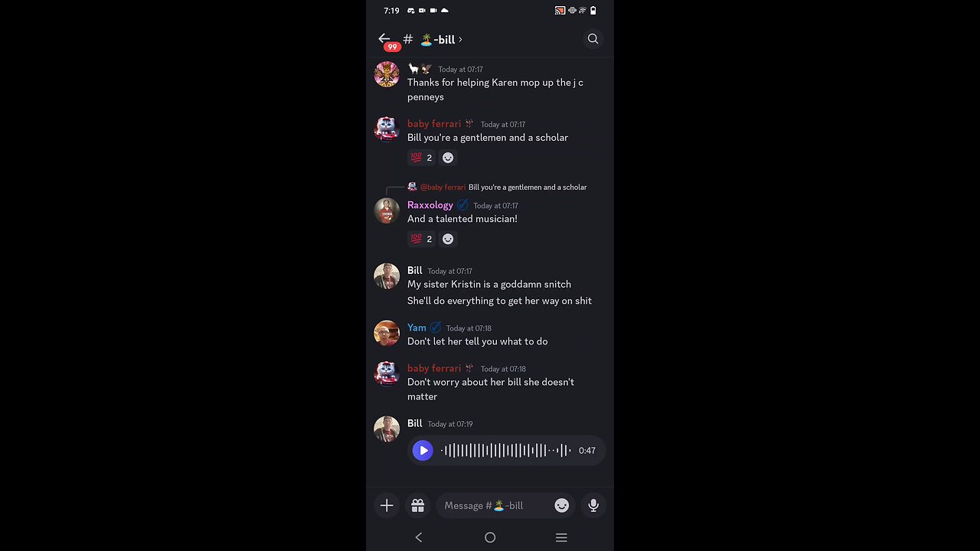
Task: Toggle the 100 reaction on Raxxology's message
Action: [x=421, y=239]
